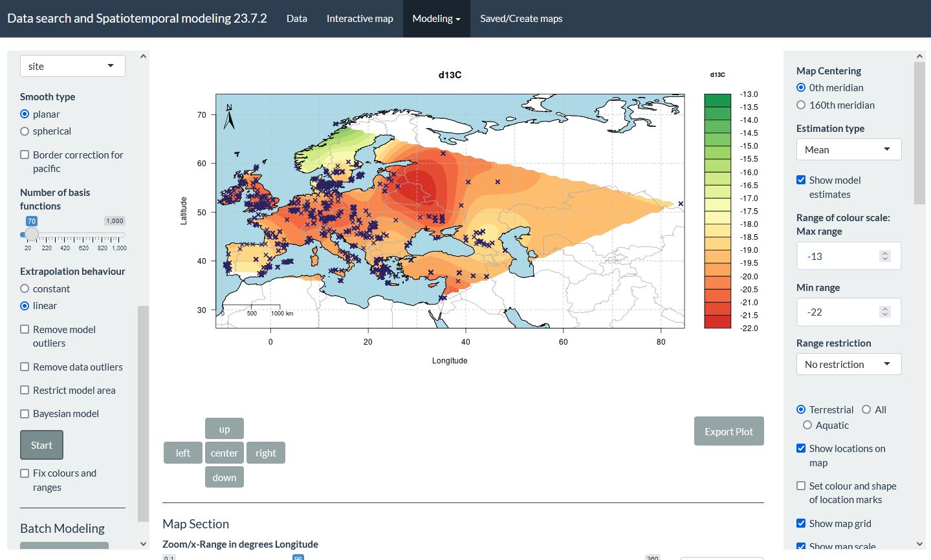
Task: Move the map left
Action: pyautogui.click(x=183, y=453)
